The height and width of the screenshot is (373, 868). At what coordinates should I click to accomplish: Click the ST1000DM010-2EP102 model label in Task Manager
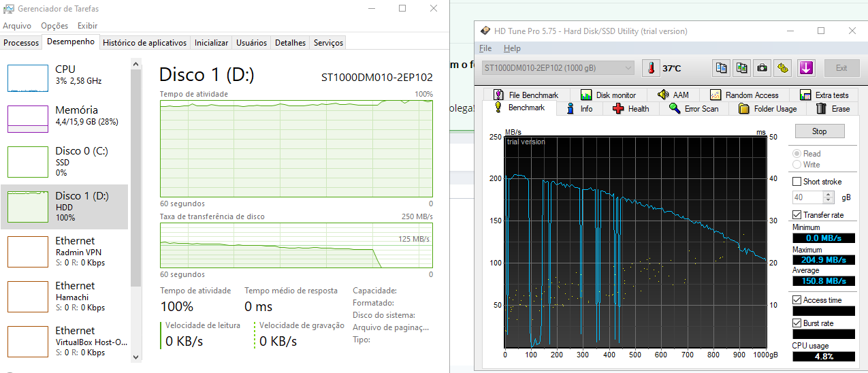376,77
